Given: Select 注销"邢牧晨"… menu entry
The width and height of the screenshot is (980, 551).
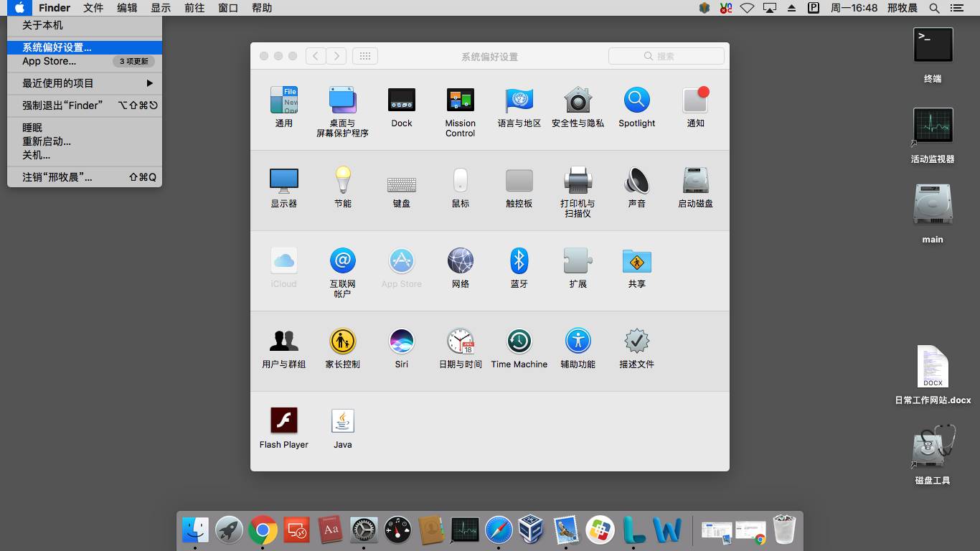Looking at the screenshot, I should coord(85,177).
